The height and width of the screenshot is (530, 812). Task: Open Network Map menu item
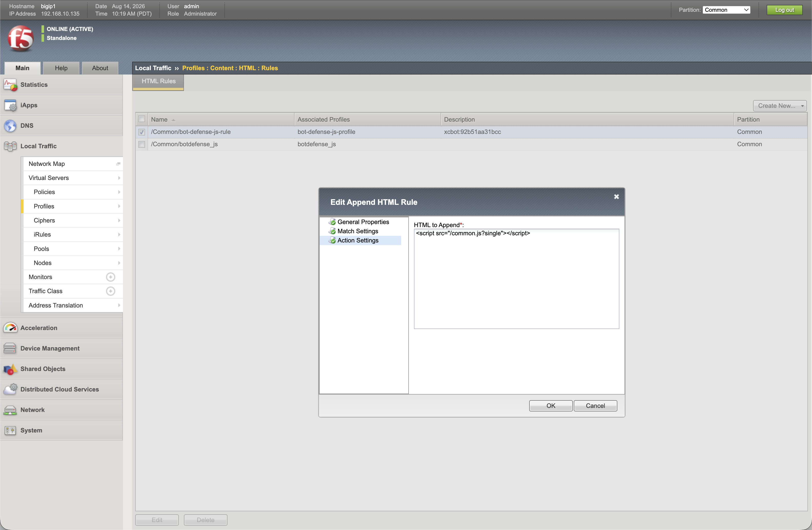tap(73, 164)
